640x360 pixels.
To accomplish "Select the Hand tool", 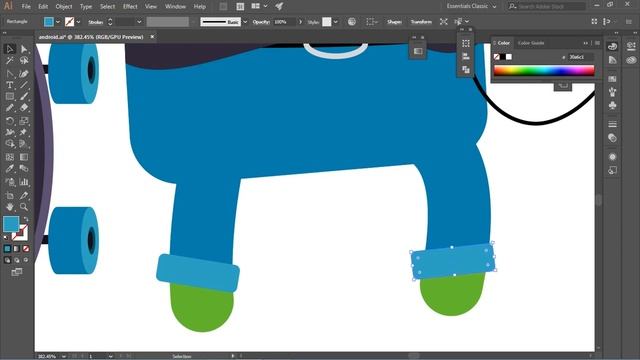I will coord(10,207).
